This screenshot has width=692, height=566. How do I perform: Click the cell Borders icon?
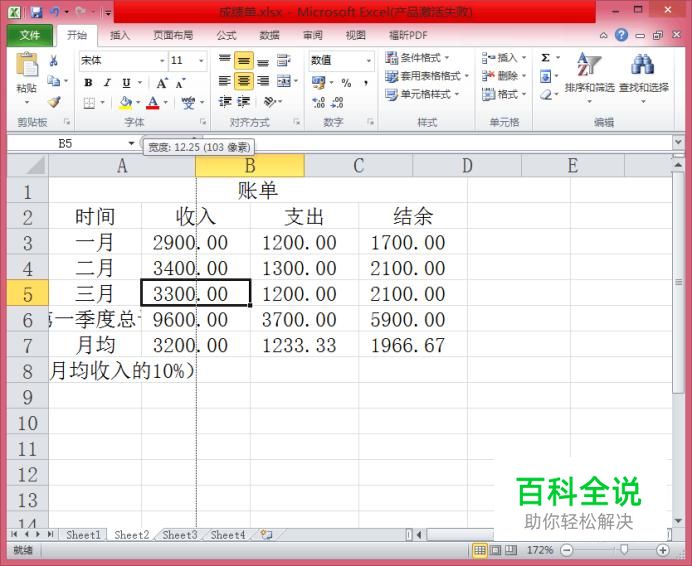(x=89, y=103)
